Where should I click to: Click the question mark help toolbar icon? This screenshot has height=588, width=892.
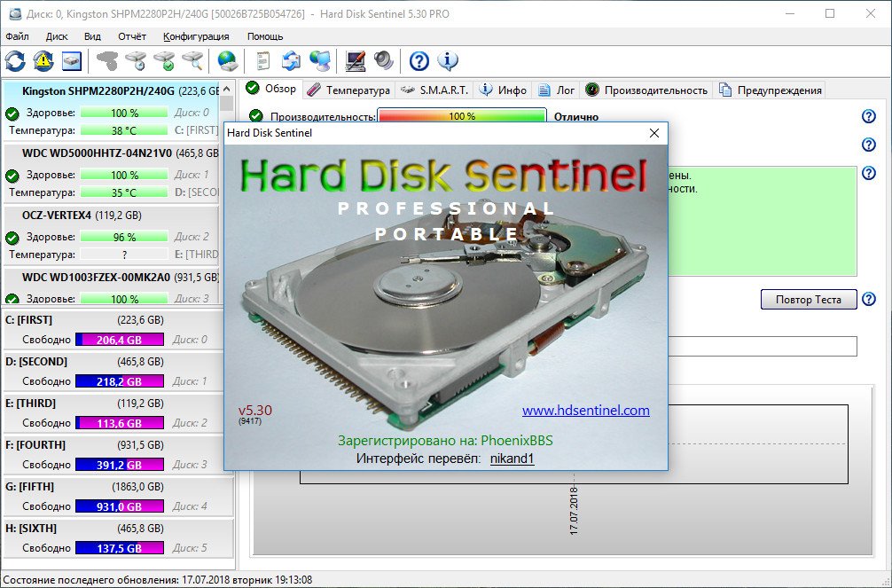[419, 61]
